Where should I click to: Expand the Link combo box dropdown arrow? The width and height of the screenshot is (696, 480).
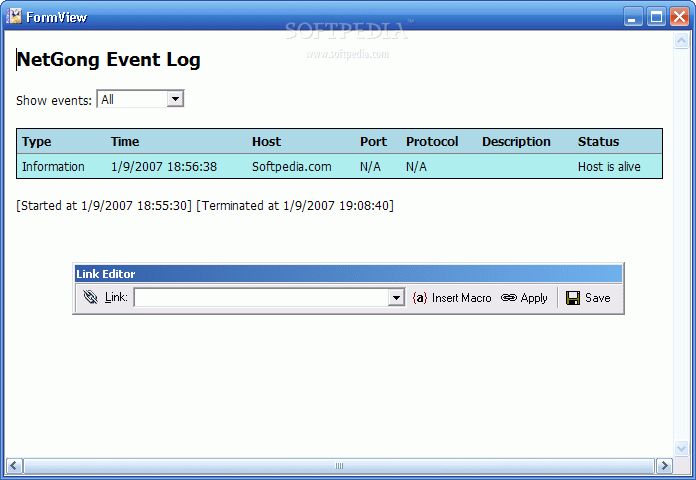395,298
